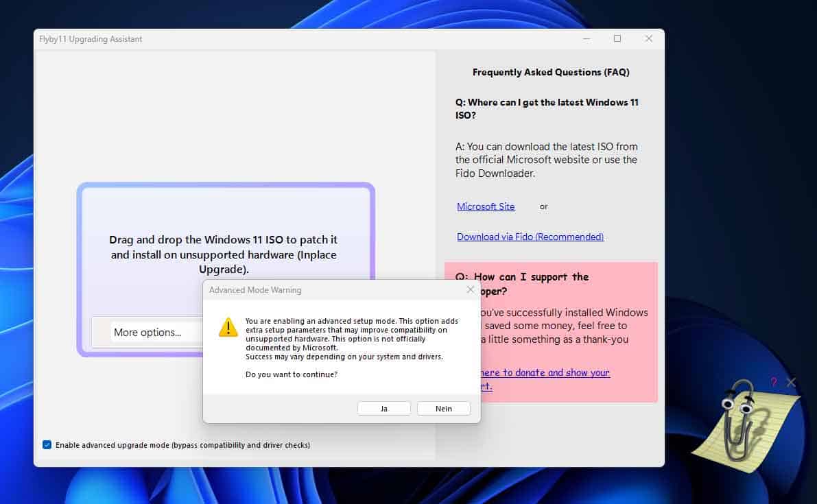Click the yellow warning triangle icon

tap(228, 328)
